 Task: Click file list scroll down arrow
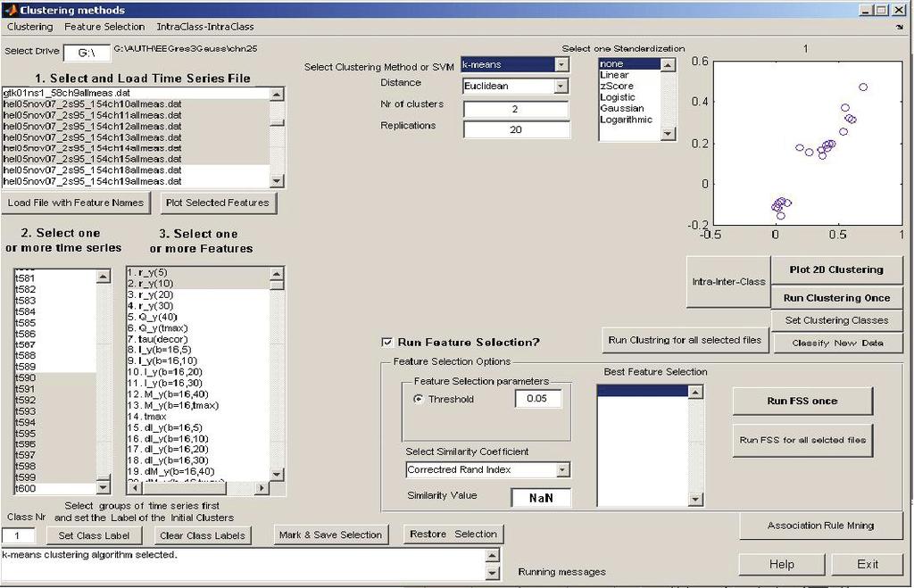point(278,181)
